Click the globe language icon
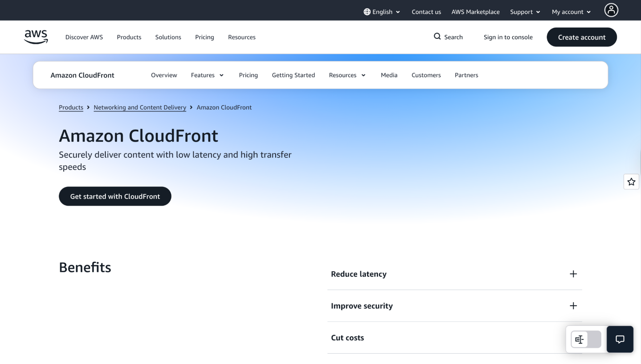Image resolution: width=641 pixels, height=364 pixels. 367,12
